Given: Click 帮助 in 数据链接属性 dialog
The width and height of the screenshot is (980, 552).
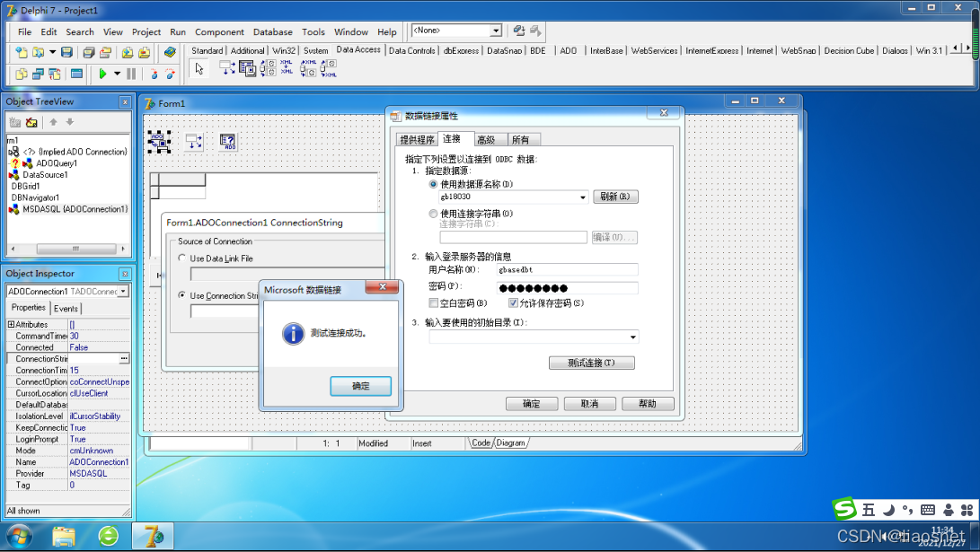Looking at the screenshot, I should (648, 404).
